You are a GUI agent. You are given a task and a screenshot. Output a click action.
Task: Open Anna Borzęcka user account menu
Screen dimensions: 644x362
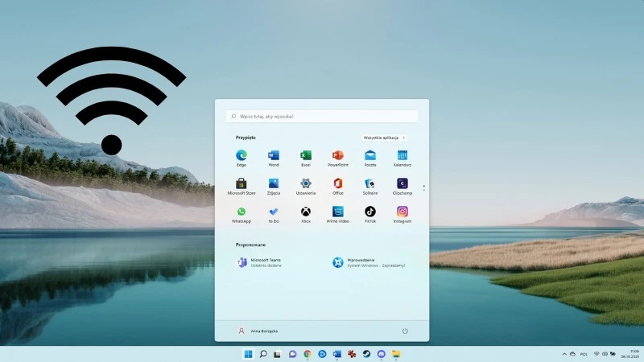point(258,331)
